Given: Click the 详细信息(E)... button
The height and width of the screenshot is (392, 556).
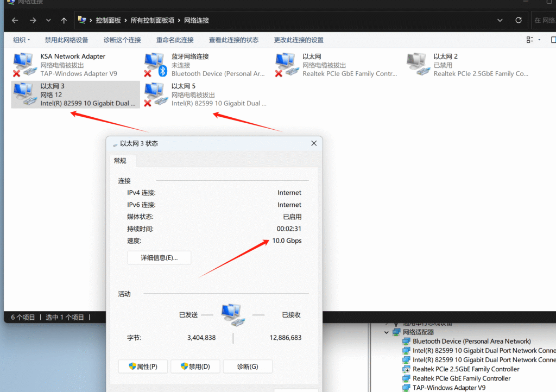Looking at the screenshot, I should tap(159, 258).
